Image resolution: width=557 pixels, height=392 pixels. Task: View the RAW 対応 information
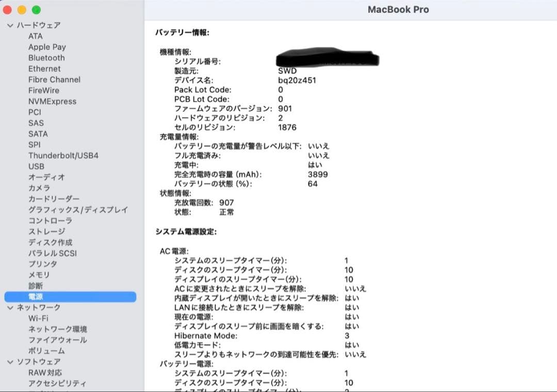46,372
